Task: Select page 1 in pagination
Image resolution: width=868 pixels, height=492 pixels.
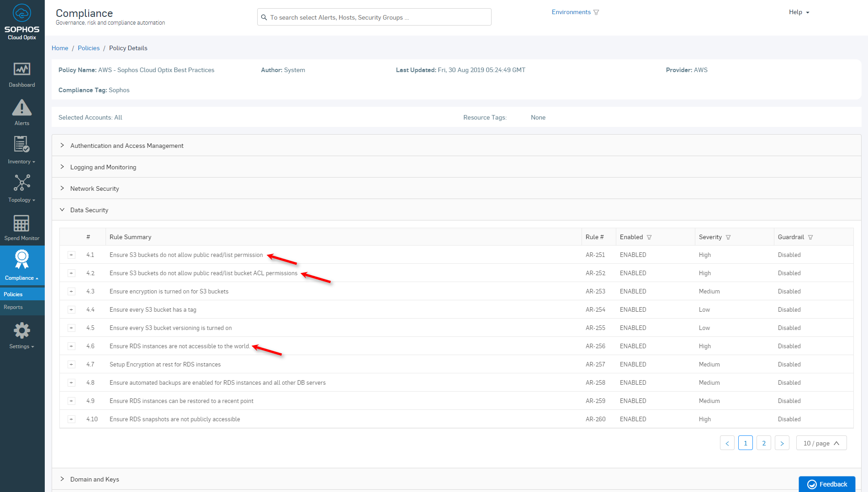Action: click(x=746, y=443)
